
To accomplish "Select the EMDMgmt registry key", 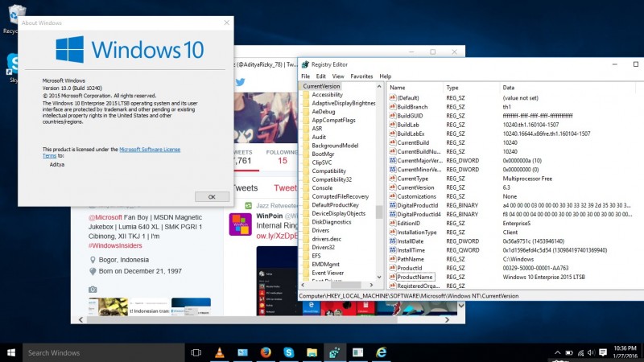I will tap(325, 265).
